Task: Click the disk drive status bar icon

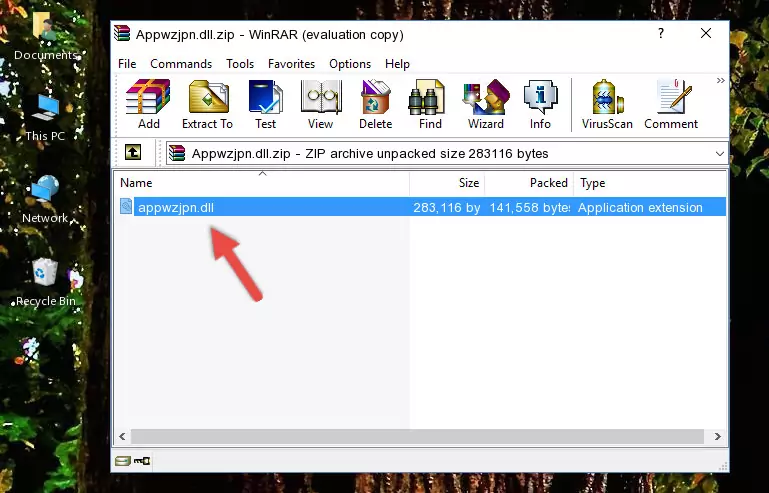Action: 123,461
